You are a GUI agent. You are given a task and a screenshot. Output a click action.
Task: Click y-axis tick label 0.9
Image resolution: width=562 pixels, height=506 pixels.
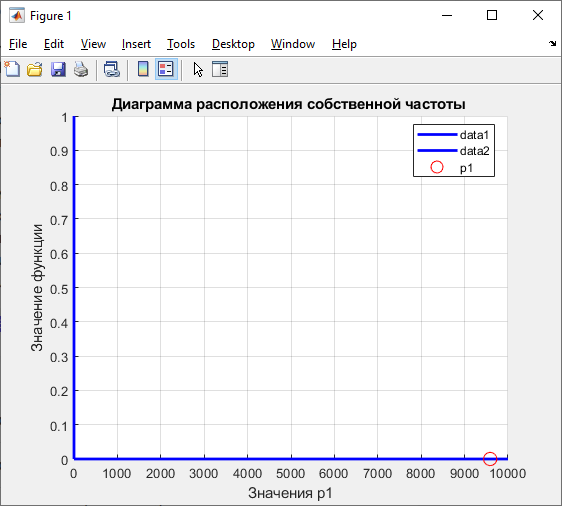pyautogui.click(x=59, y=152)
